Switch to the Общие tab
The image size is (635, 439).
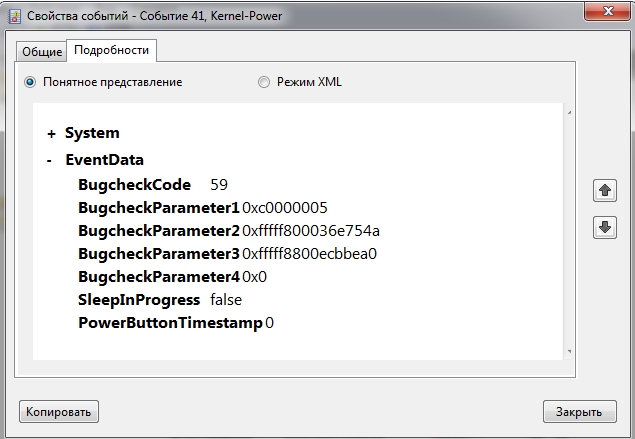(x=42, y=51)
